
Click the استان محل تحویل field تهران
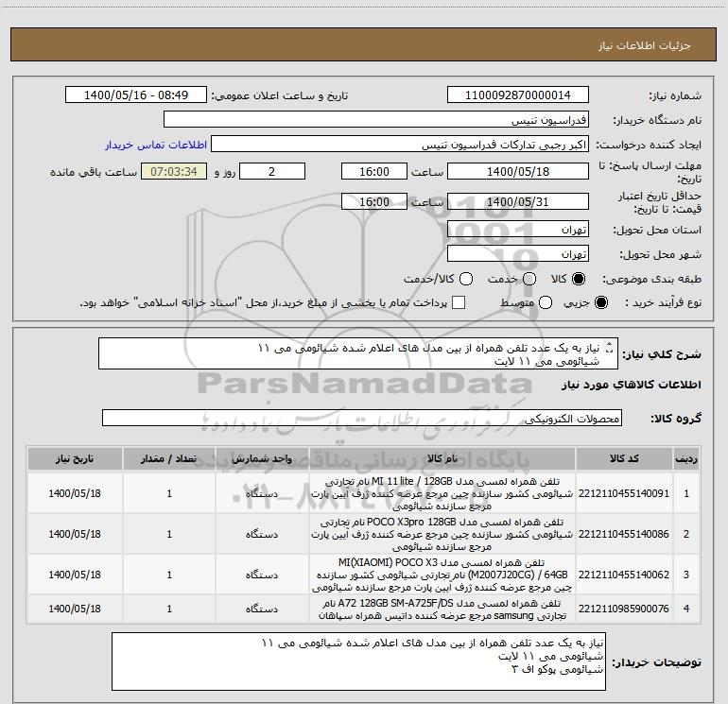518,230
